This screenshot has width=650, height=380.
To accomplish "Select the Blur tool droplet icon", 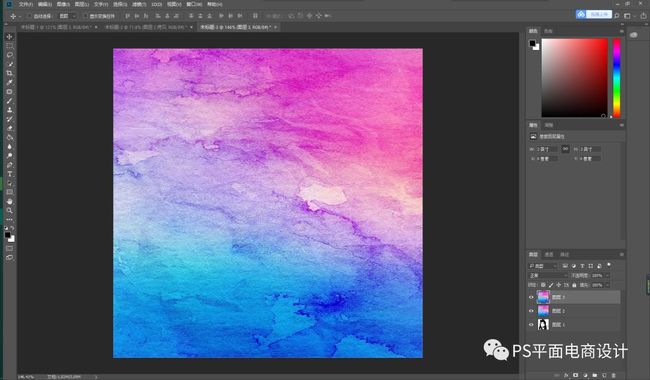I will point(10,146).
